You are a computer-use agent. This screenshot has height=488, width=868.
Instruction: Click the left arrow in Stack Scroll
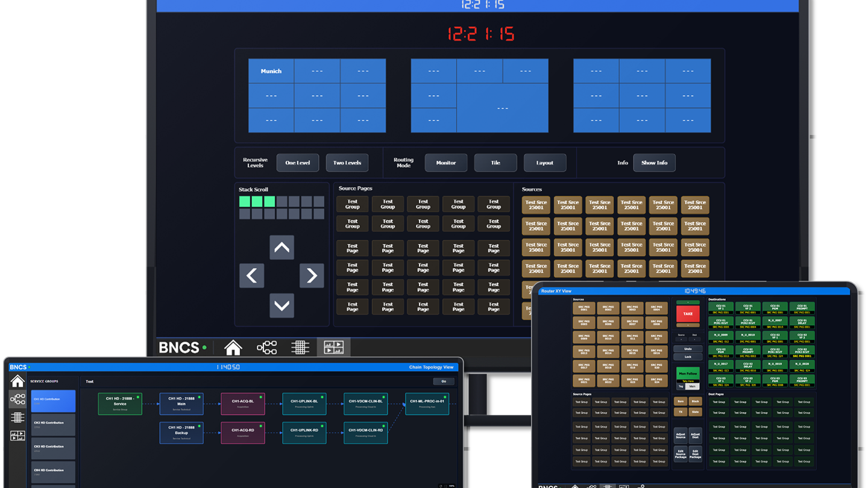[x=251, y=275]
